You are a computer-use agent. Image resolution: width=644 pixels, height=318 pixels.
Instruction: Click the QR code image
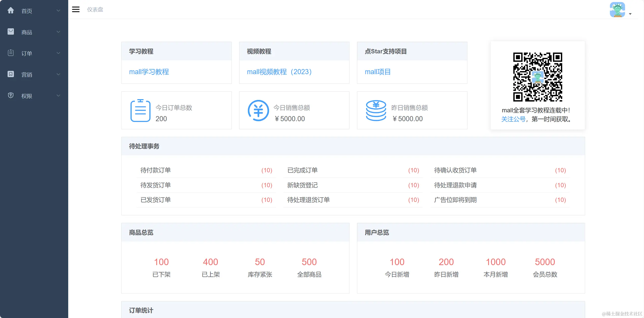[537, 77]
